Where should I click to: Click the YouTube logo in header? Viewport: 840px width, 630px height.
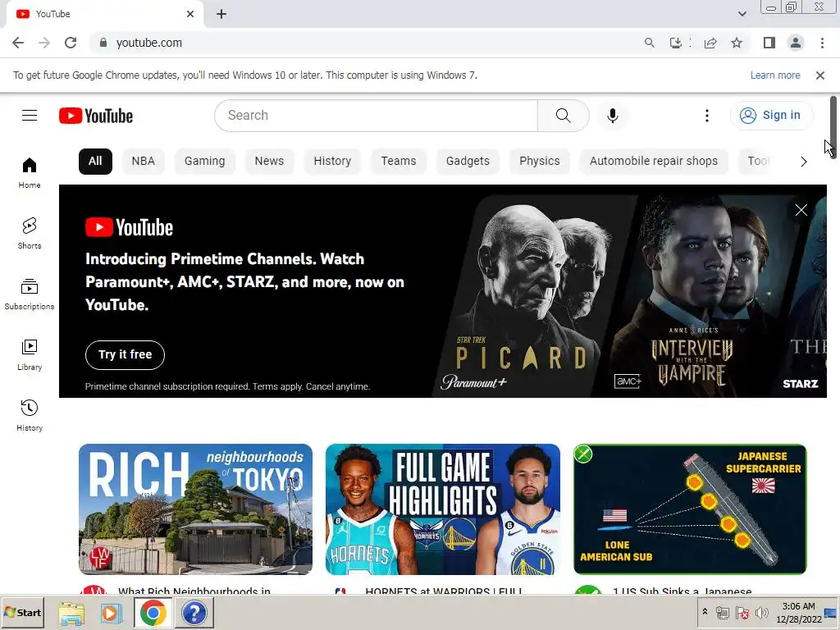point(96,116)
